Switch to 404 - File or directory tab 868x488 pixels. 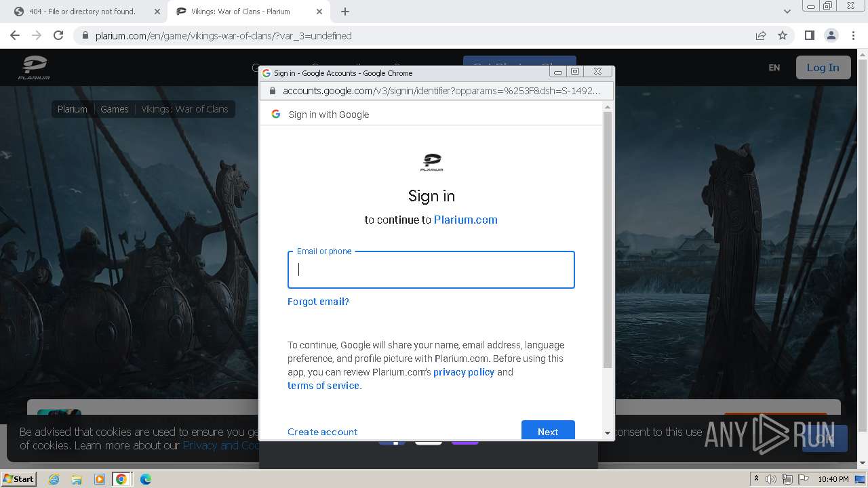tap(83, 12)
